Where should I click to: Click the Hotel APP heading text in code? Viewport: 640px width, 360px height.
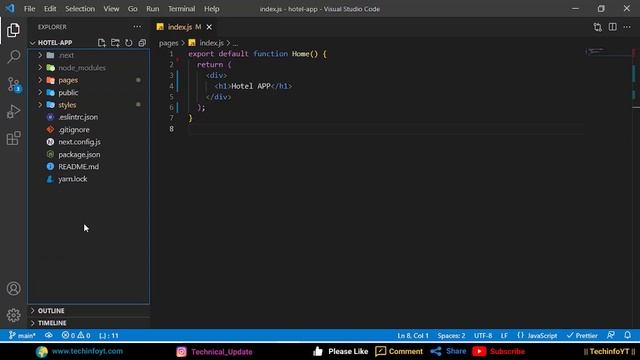(251, 86)
